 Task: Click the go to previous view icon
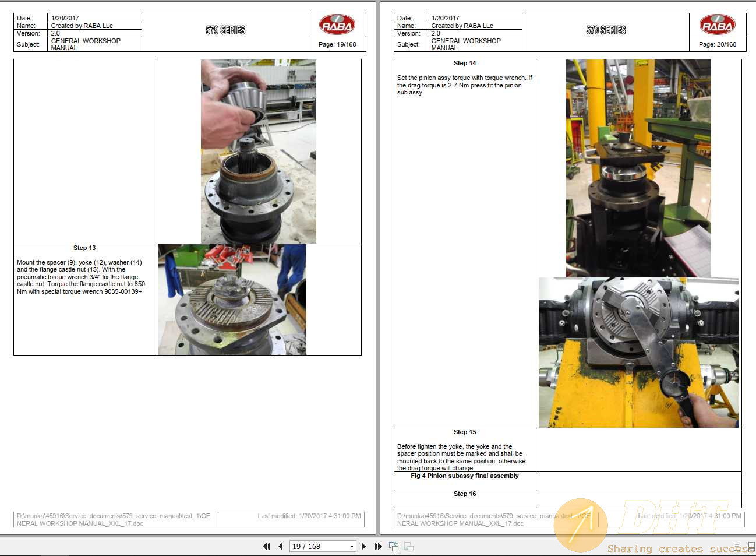click(394, 546)
